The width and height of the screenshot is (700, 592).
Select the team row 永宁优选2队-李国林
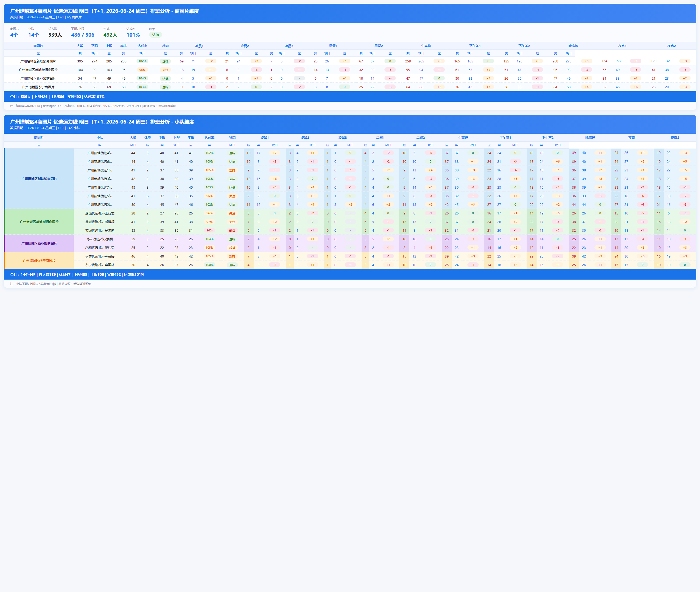pos(385,265)
